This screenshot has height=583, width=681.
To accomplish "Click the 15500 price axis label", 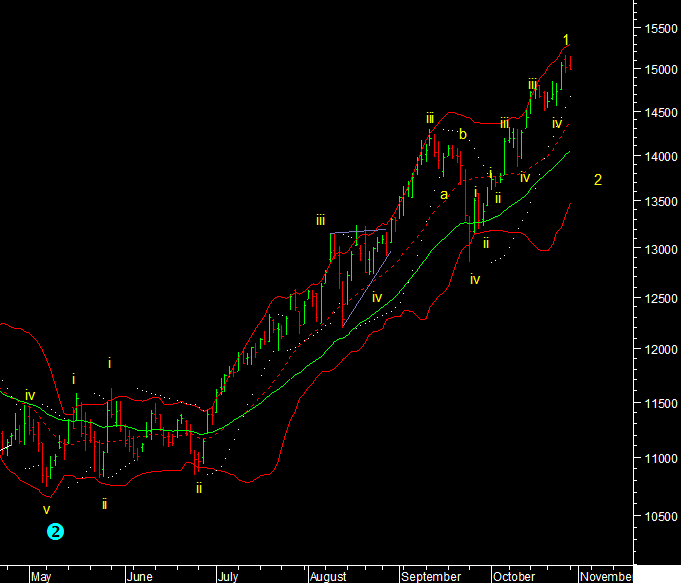I will click(661, 29).
